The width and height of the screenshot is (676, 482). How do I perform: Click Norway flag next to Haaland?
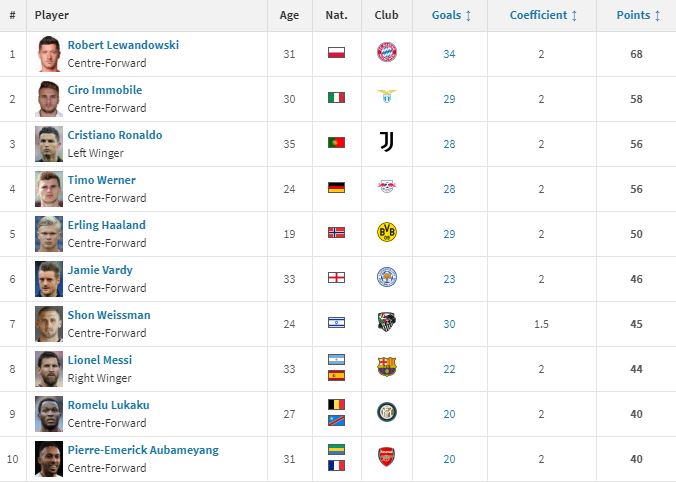point(336,233)
